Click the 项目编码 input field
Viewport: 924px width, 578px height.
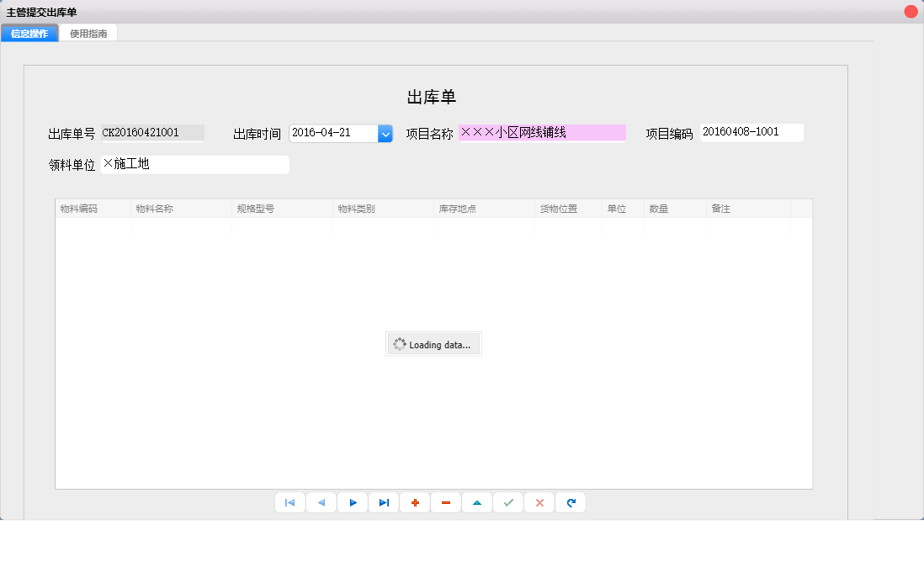751,132
